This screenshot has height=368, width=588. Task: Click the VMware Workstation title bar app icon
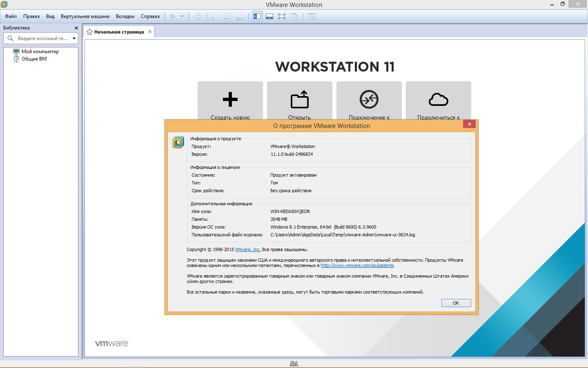pyautogui.click(x=4, y=4)
